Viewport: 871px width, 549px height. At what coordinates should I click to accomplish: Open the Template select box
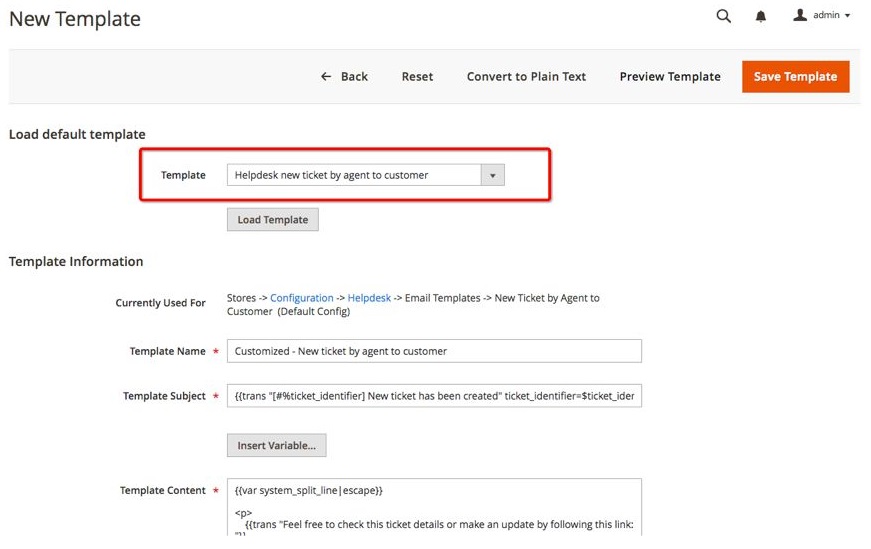pyautogui.click(x=354, y=175)
